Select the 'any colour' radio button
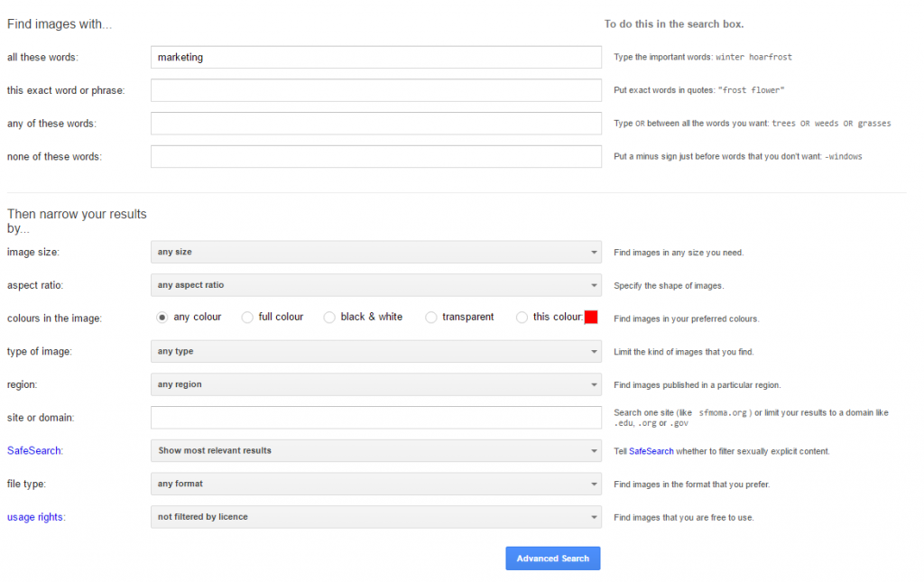This screenshot has height=582, width=924. click(162, 318)
